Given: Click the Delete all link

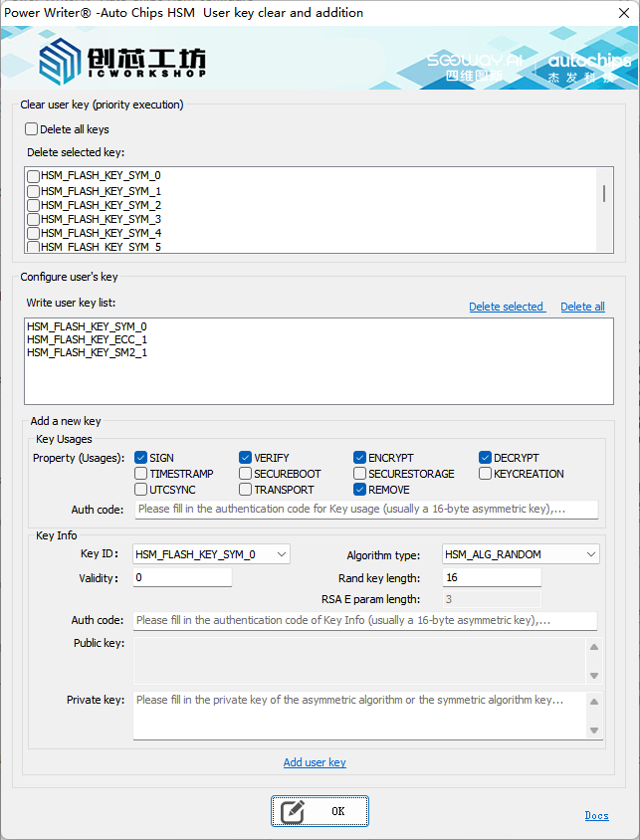Looking at the screenshot, I should (x=582, y=307).
